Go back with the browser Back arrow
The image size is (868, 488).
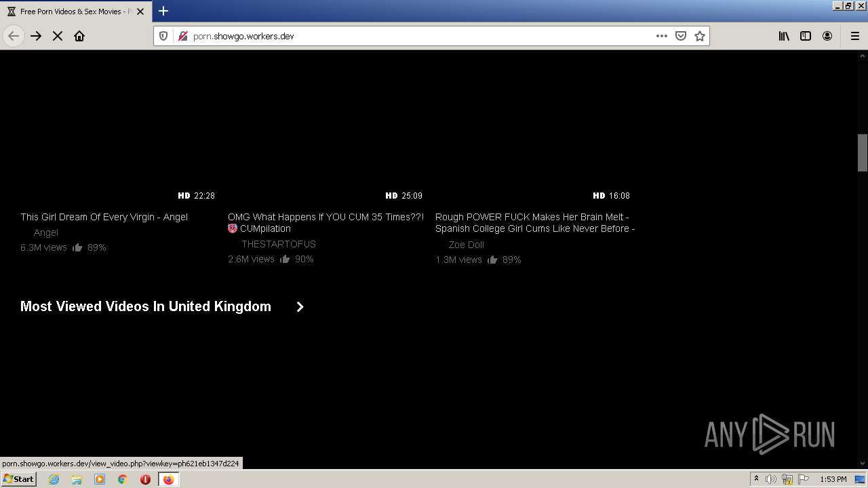pyautogui.click(x=14, y=36)
